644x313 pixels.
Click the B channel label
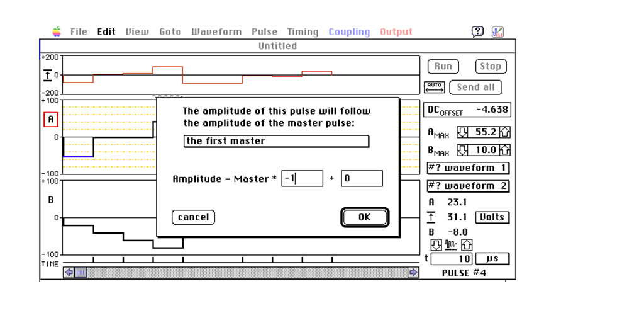(x=51, y=200)
